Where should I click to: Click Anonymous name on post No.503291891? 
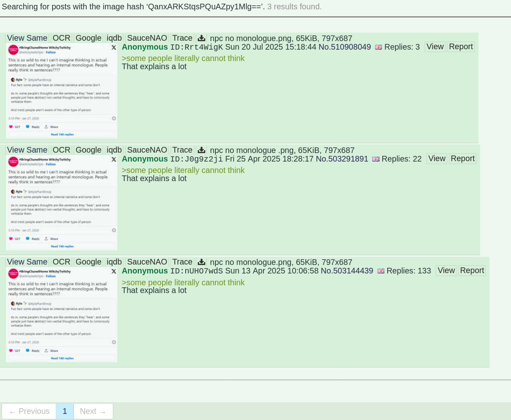[145, 159]
